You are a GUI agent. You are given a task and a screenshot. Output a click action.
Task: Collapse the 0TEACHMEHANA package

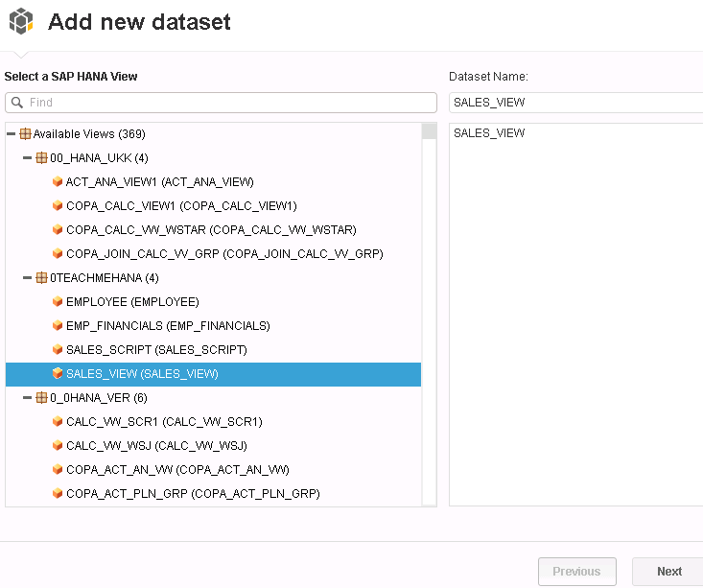click(28, 277)
